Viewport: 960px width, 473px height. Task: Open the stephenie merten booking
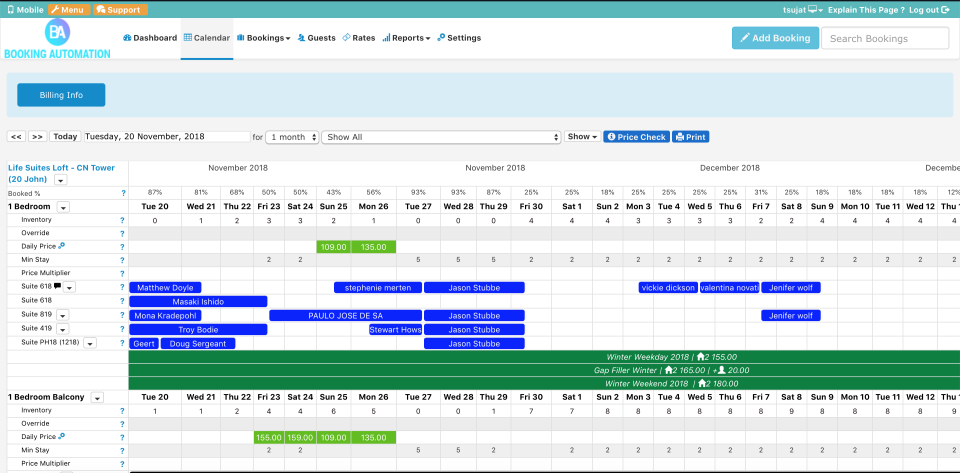378,288
